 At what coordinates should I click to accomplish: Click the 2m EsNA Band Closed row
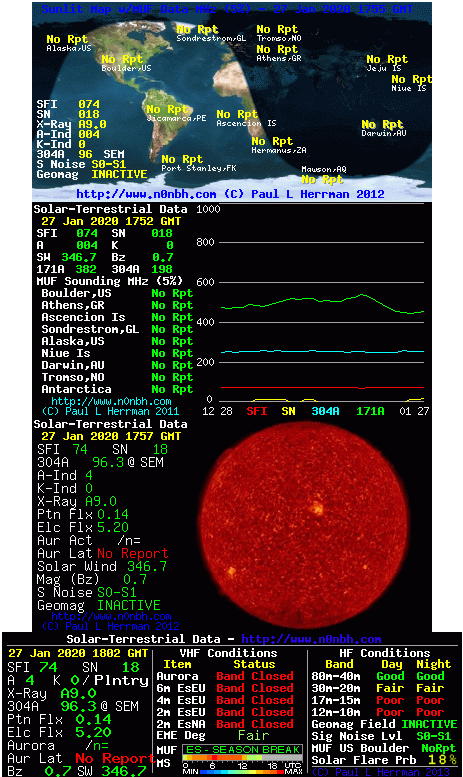pyautogui.click(x=225, y=724)
